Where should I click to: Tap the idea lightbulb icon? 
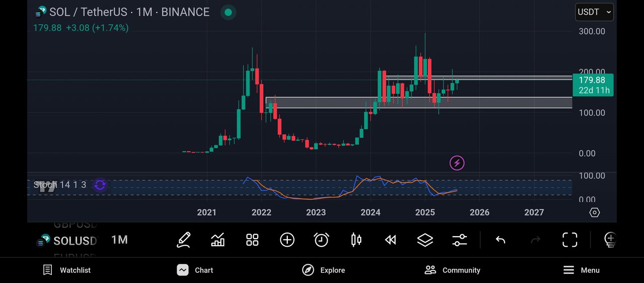tap(610, 240)
